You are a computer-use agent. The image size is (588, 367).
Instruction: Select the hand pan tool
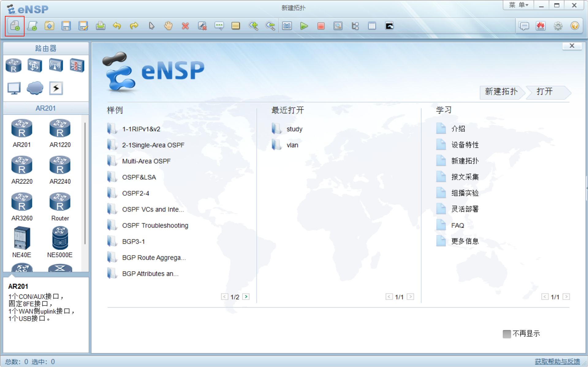[168, 26]
